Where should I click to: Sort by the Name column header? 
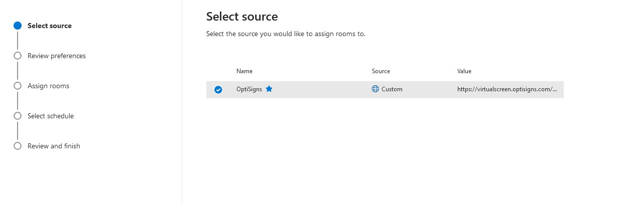[244, 71]
